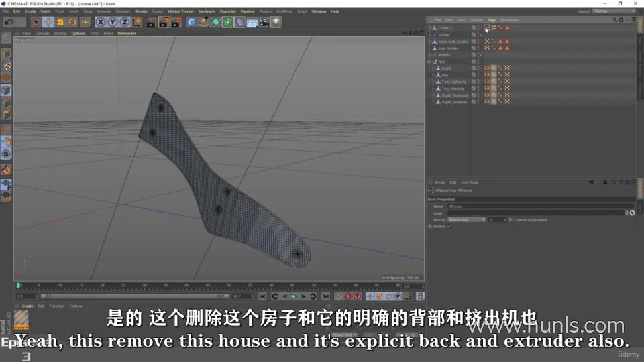
Task: Toggle Camera Dependent checkbox
Action: pyautogui.click(x=511, y=220)
